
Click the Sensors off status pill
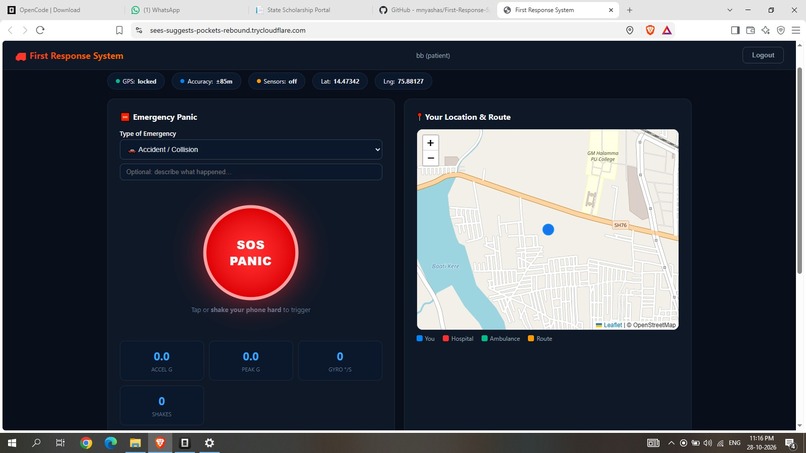click(277, 81)
